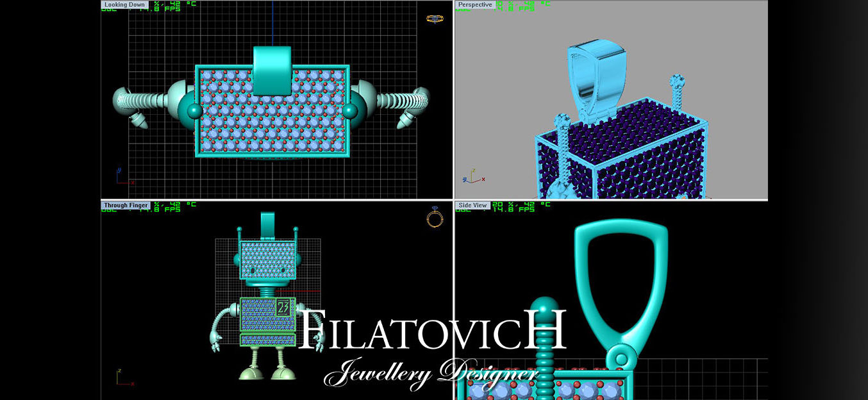
Task: Click the XYZ axis icon in Through Finger viewport
Action: (124, 377)
